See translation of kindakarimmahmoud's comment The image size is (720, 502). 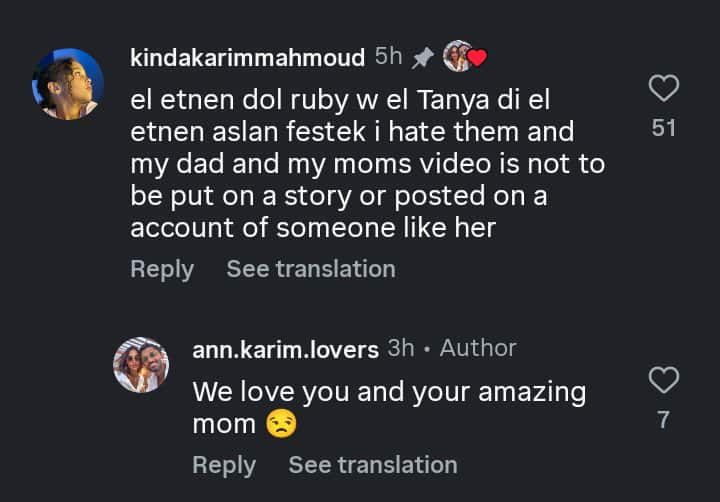coord(310,269)
